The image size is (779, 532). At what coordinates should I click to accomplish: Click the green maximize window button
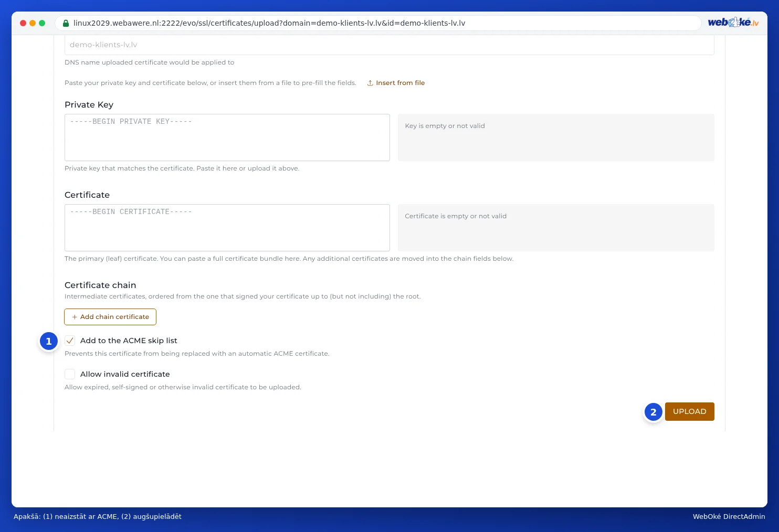tap(42, 23)
